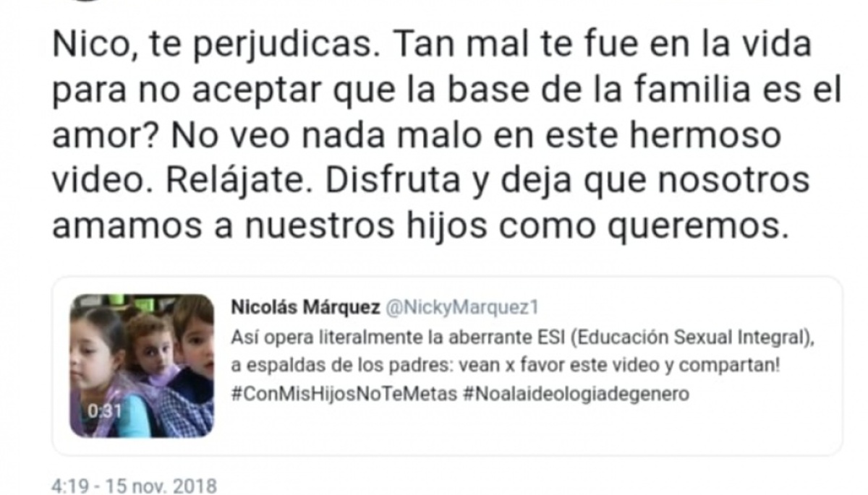Image resolution: width=868 pixels, height=495 pixels.
Task: Select the quoted line starting "Así opera literalmente"
Action: click(527, 337)
